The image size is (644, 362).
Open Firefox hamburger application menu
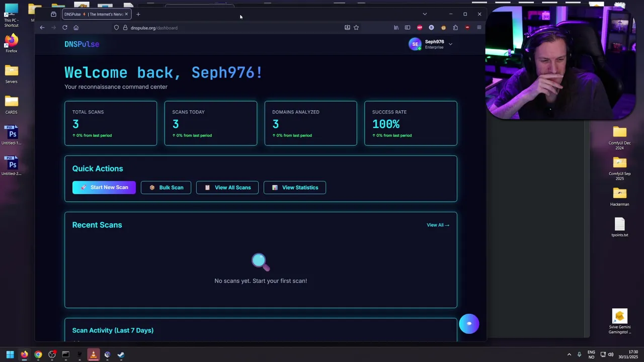[479, 28]
